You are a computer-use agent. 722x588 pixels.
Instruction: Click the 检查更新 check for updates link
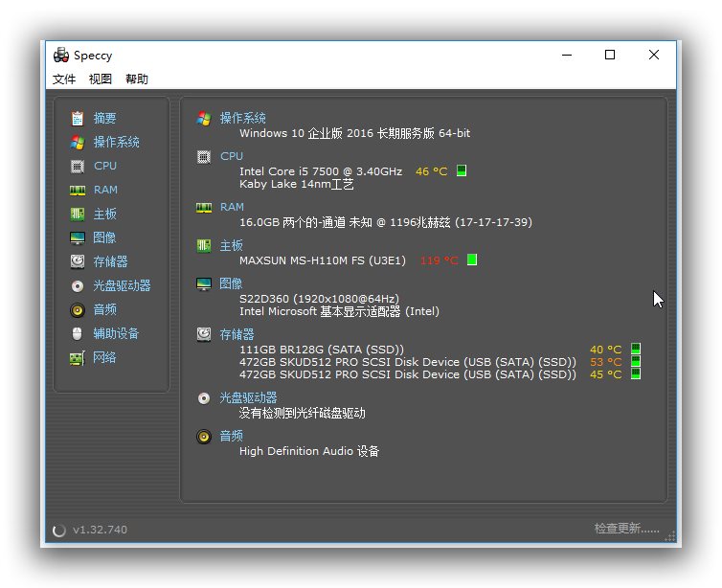click(x=626, y=529)
